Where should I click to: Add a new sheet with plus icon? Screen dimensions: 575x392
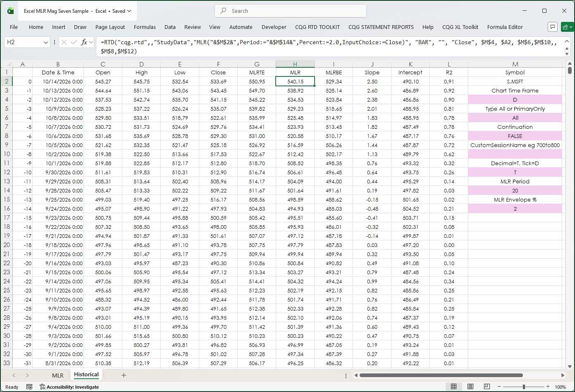pos(124,375)
